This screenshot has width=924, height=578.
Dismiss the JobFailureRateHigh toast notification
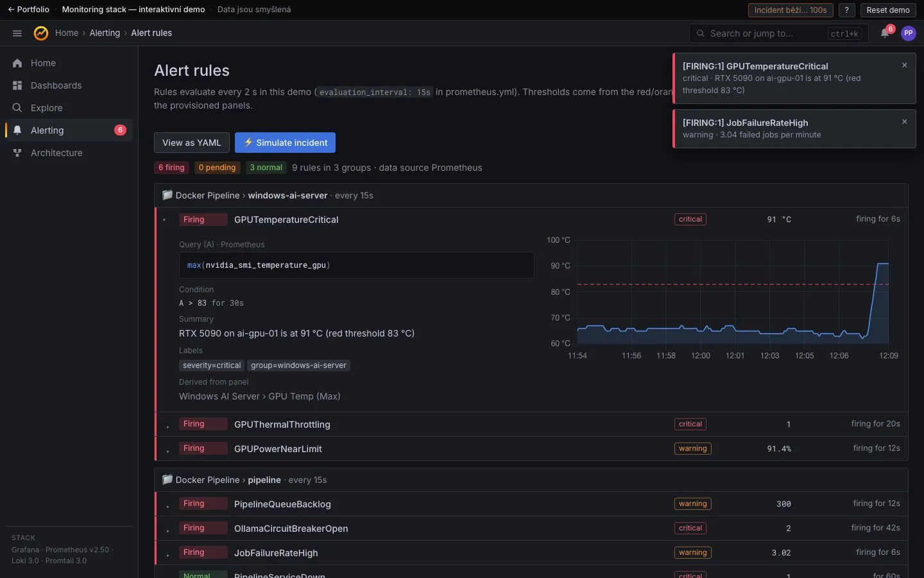pos(905,122)
